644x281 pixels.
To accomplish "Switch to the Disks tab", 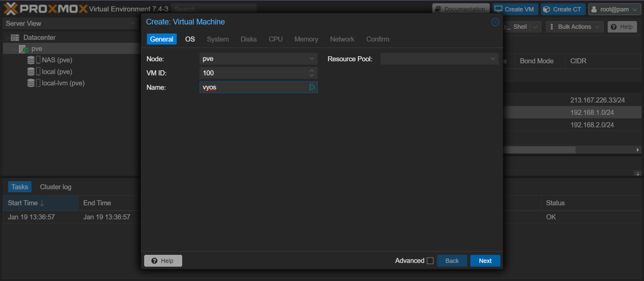I will (248, 39).
